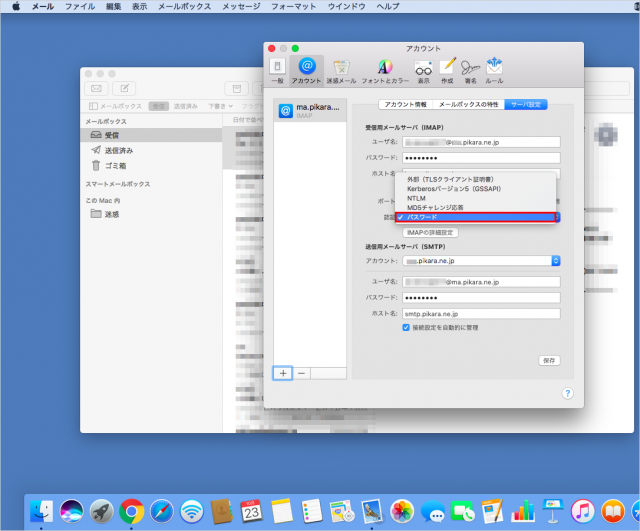Click the IMAPの詳細設定 button
This screenshot has height=531, width=640.
click(430, 233)
